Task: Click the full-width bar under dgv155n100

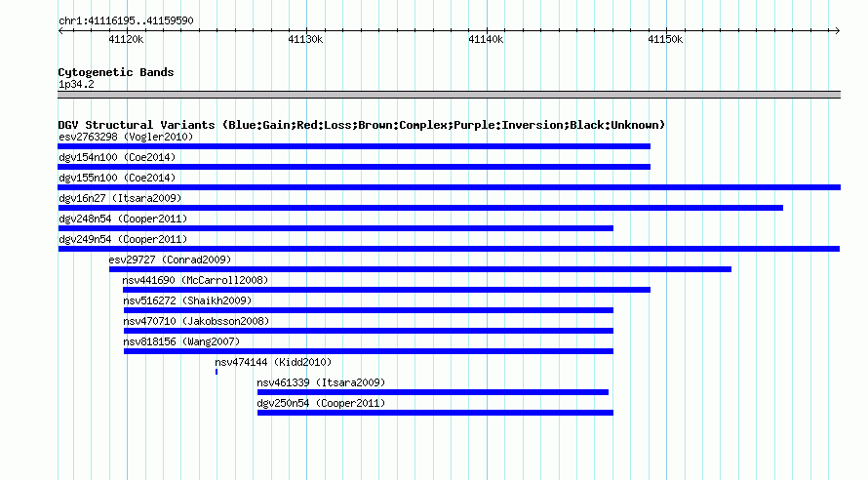Action: click(x=449, y=187)
